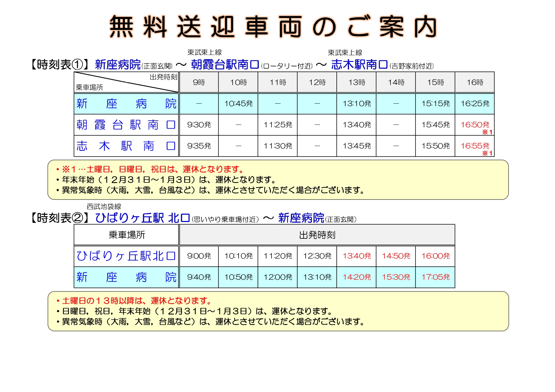The image size is (555, 392).
Task: Click the red ※1 weekend suspension note
Action: click(149, 169)
